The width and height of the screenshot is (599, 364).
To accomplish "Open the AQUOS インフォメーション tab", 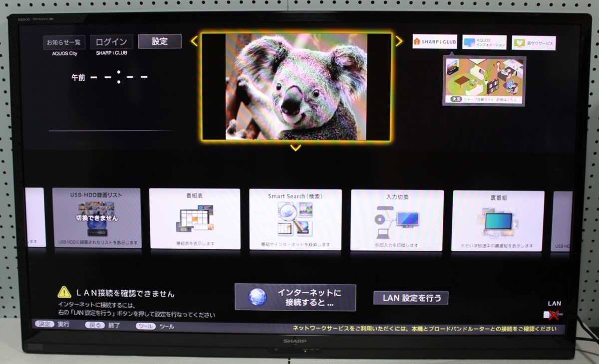I will [x=484, y=42].
